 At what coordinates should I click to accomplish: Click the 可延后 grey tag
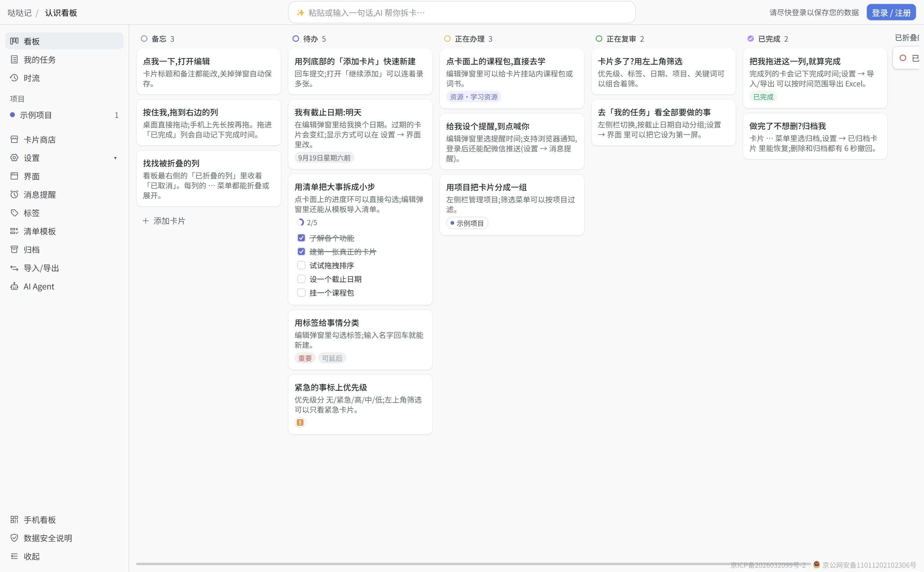tap(332, 358)
